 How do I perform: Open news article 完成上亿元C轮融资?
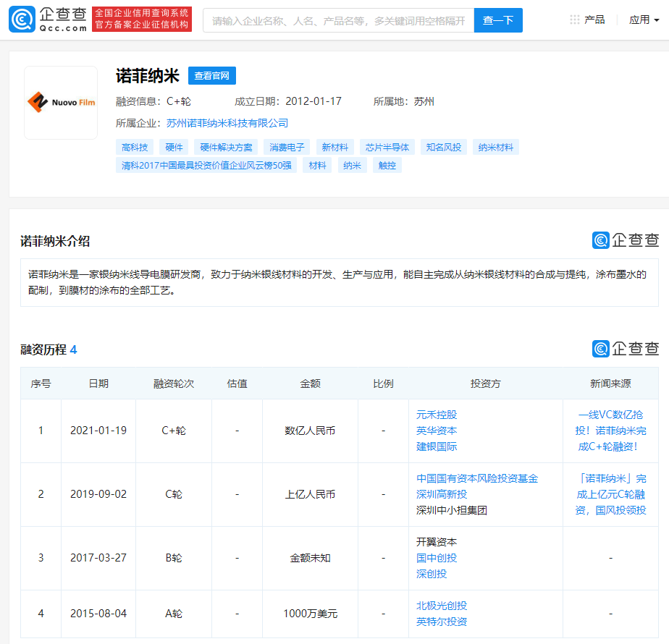pyautogui.click(x=610, y=494)
